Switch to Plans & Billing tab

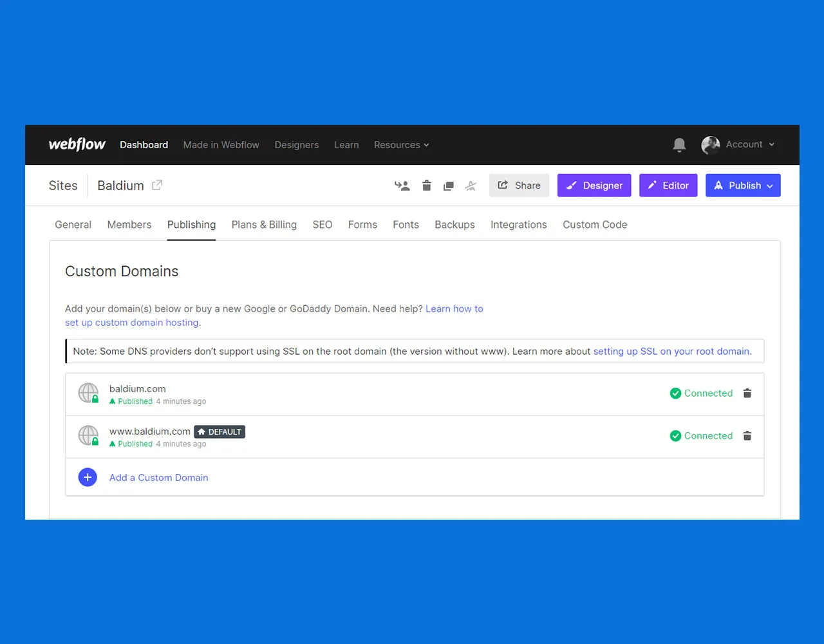coord(264,224)
